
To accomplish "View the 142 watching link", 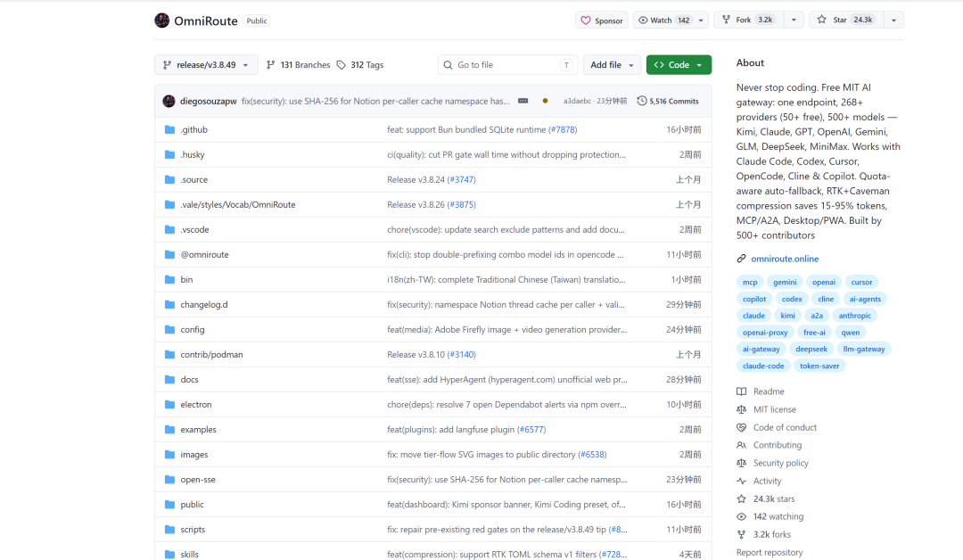I will [778, 516].
